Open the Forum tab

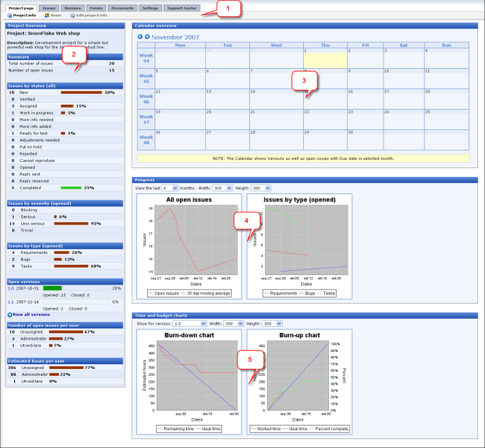point(96,8)
